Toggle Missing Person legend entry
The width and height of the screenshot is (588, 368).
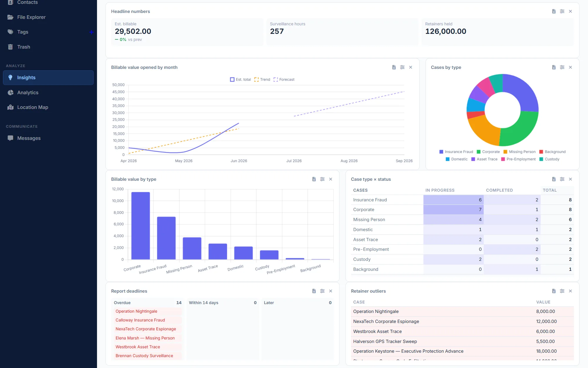click(x=519, y=152)
